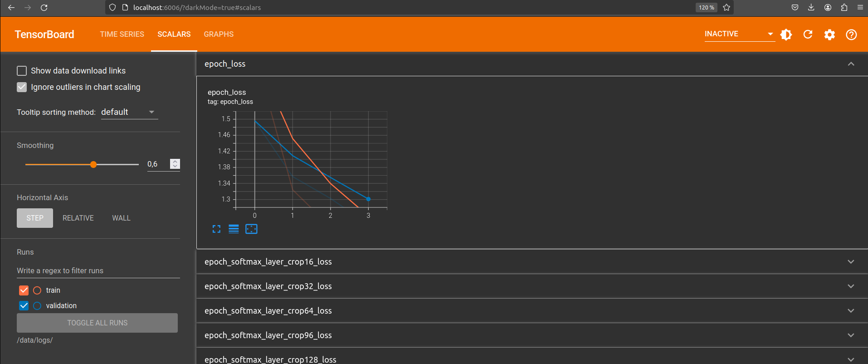Go forward in browser
The width and height of the screenshot is (868, 364).
[28, 7]
